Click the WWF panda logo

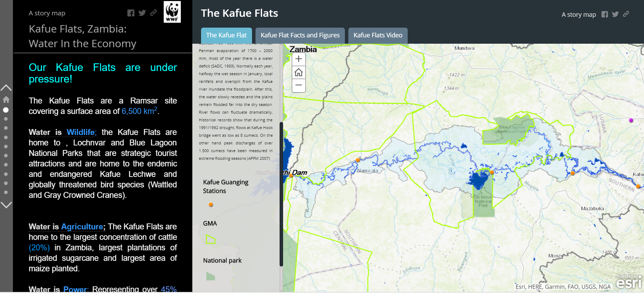[172, 12]
